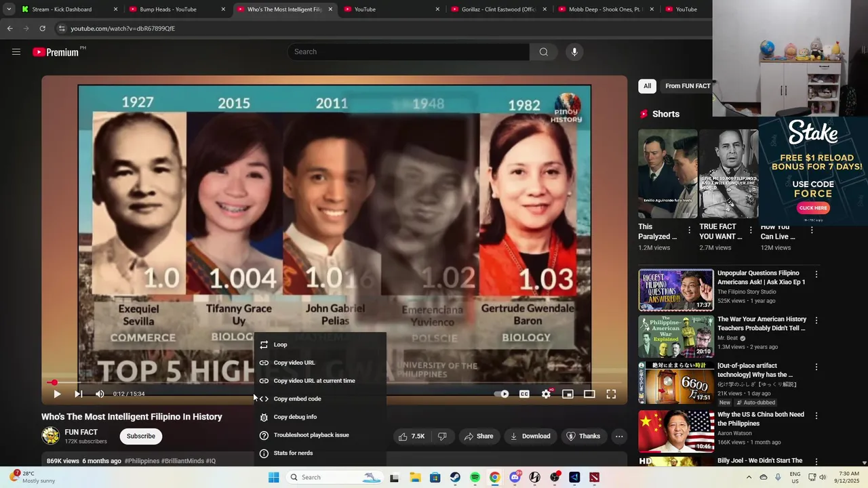The image size is (868, 488).
Task: Open player settings gear
Action: coord(546,394)
